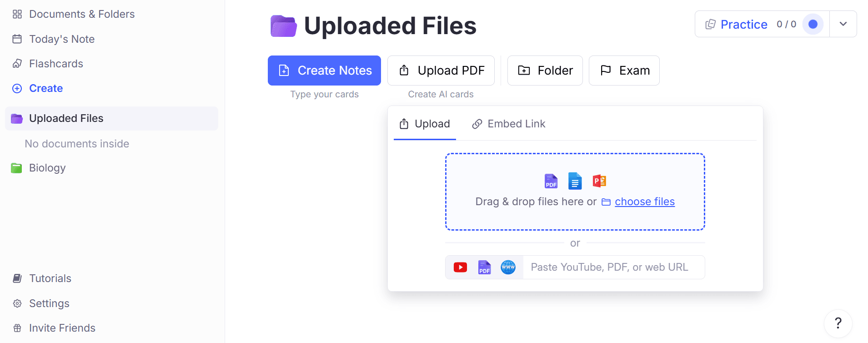This screenshot has width=868, height=343.
Task: Expand the Practice dropdown chevron
Action: 843,24
